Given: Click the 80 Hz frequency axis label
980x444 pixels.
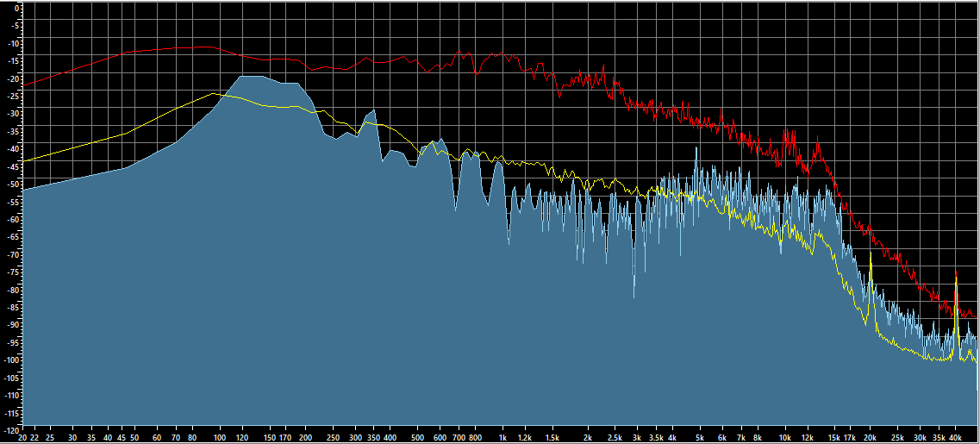Looking at the screenshot, I should (x=192, y=438).
